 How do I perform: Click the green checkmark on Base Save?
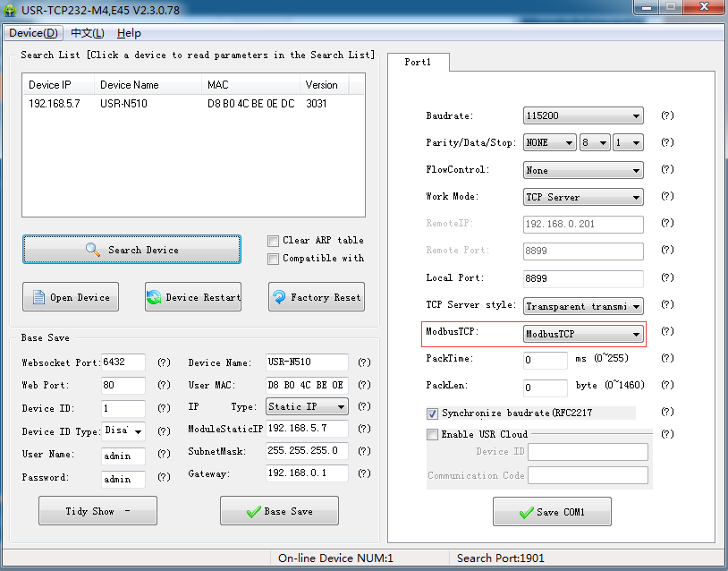253,512
